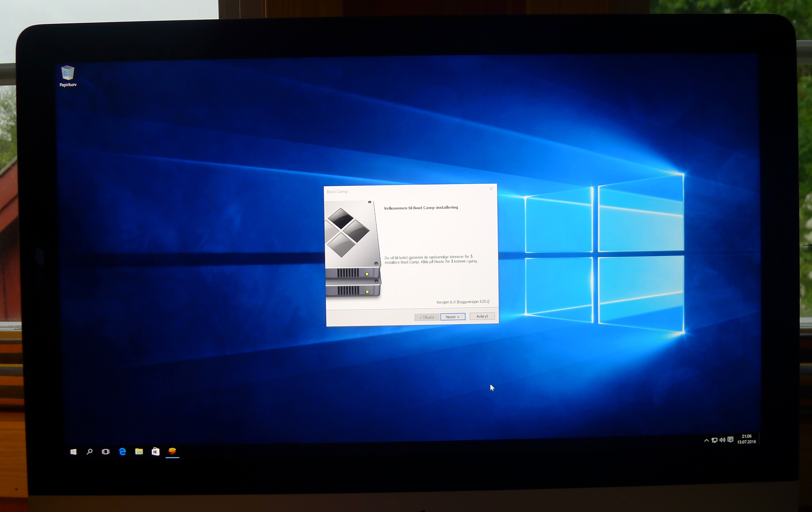
Task: Open the clock showing 21.06
Action: click(x=747, y=439)
